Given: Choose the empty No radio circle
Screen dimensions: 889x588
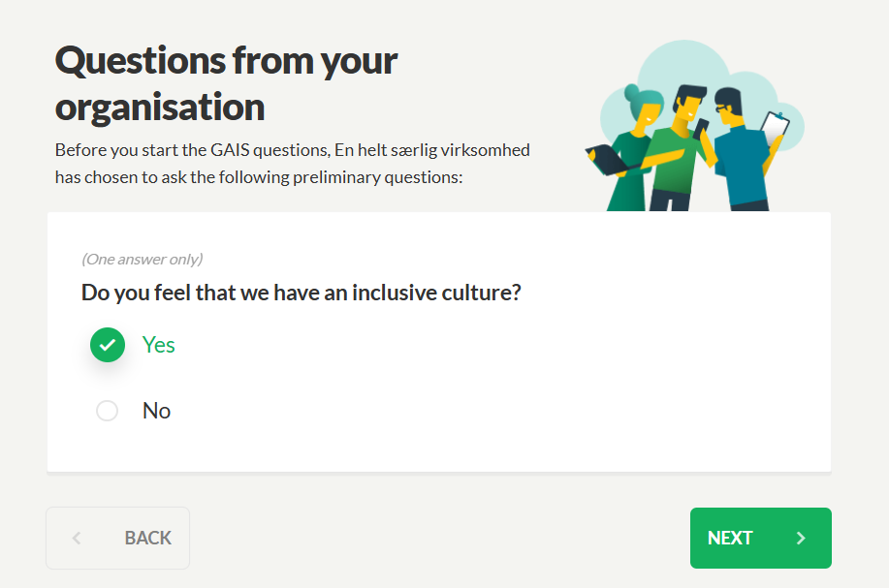Looking at the screenshot, I should pyautogui.click(x=108, y=411).
